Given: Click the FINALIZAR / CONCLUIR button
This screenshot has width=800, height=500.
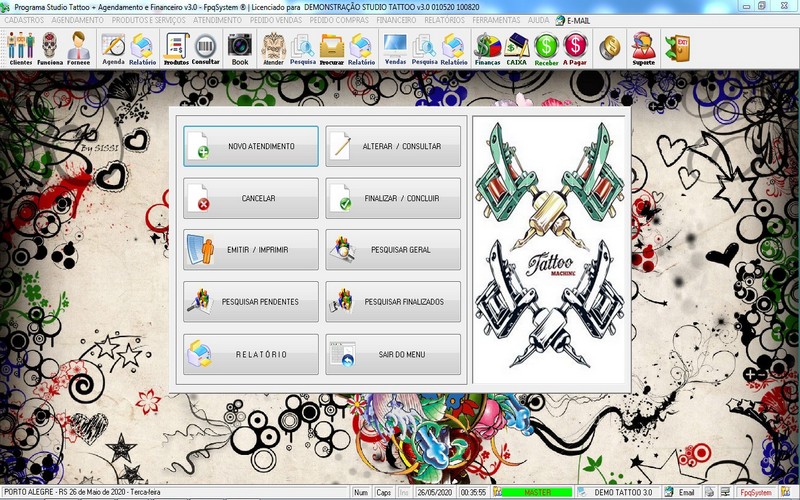Looking at the screenshot, I should click(393, 198).
